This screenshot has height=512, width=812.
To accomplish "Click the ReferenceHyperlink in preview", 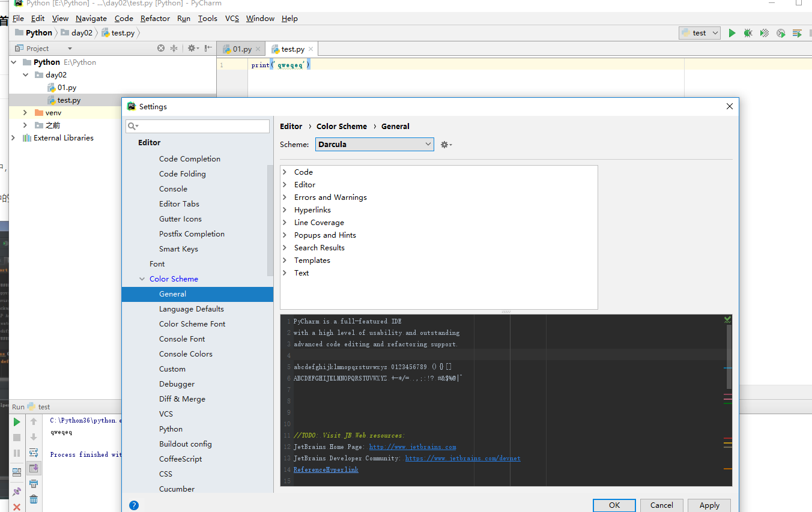I will tap(326, 470).
